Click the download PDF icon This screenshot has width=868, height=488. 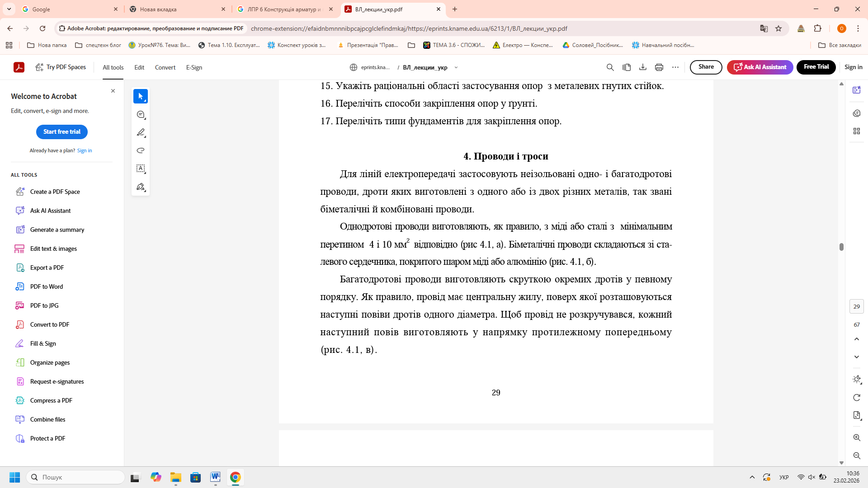pos(642,67)
